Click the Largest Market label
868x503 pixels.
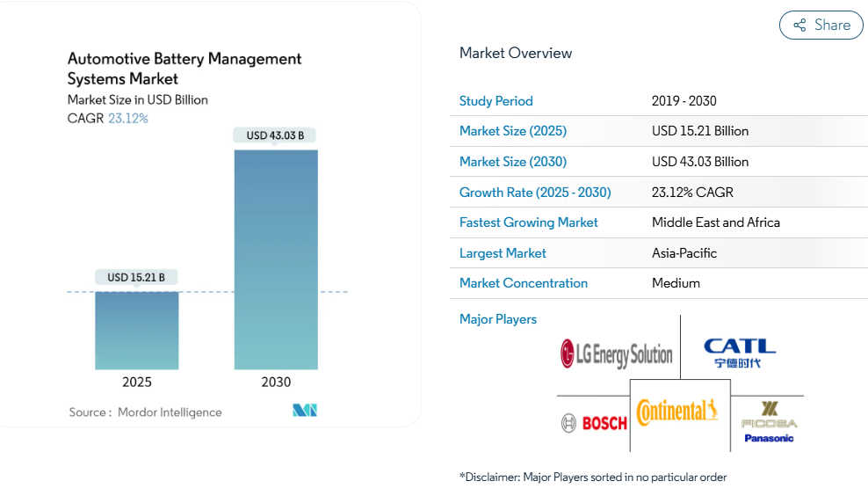(503, 253)
